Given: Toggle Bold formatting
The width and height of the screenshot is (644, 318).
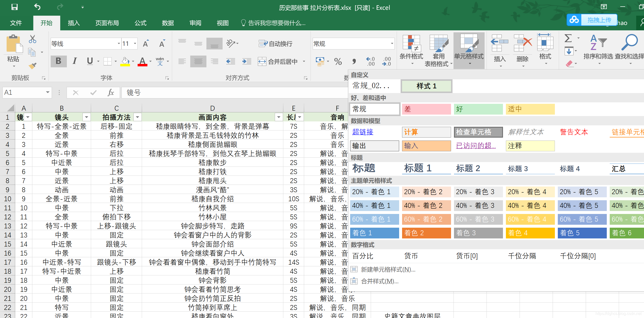Looking at the screenshot, I should pyautogui.click(x=59, y=61).
